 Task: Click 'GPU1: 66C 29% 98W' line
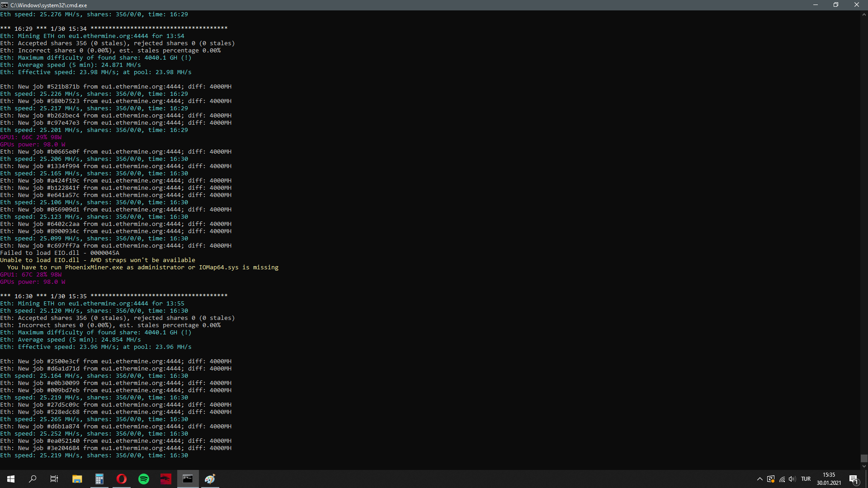coord(31,137)
